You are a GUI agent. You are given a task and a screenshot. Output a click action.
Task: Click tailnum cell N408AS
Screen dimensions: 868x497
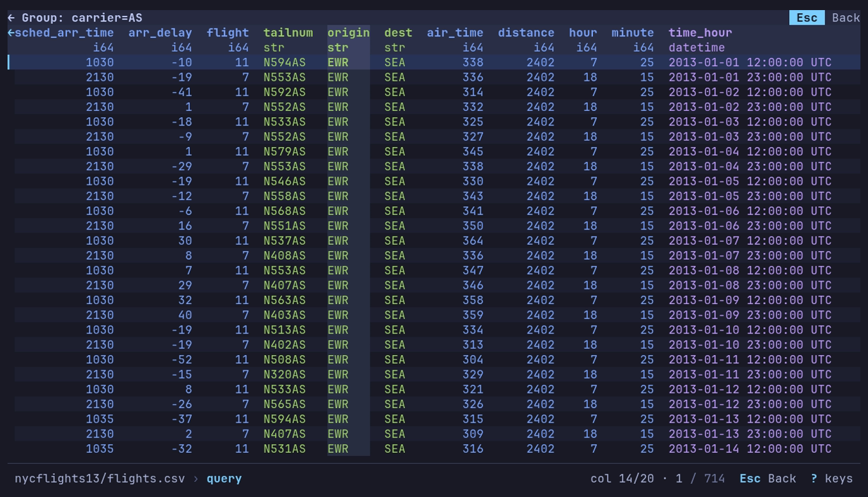point(284,255)
